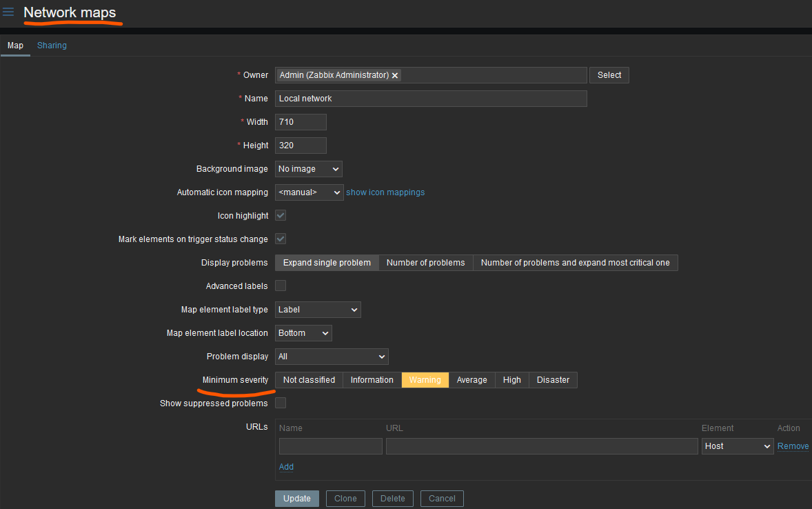This screenshot has height=509, width=812.
Task: Choose Information as minimum severity
Action: point(372,380)
